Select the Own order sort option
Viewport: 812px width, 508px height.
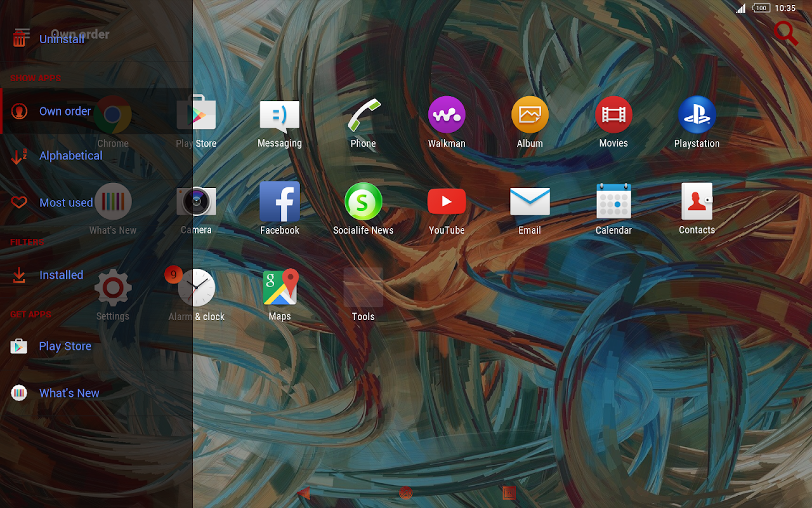(96, 111)
